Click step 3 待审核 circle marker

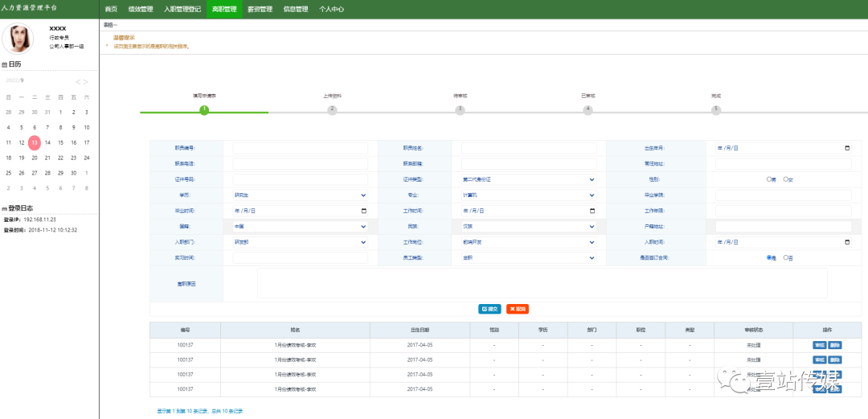[x=460, y=109]
